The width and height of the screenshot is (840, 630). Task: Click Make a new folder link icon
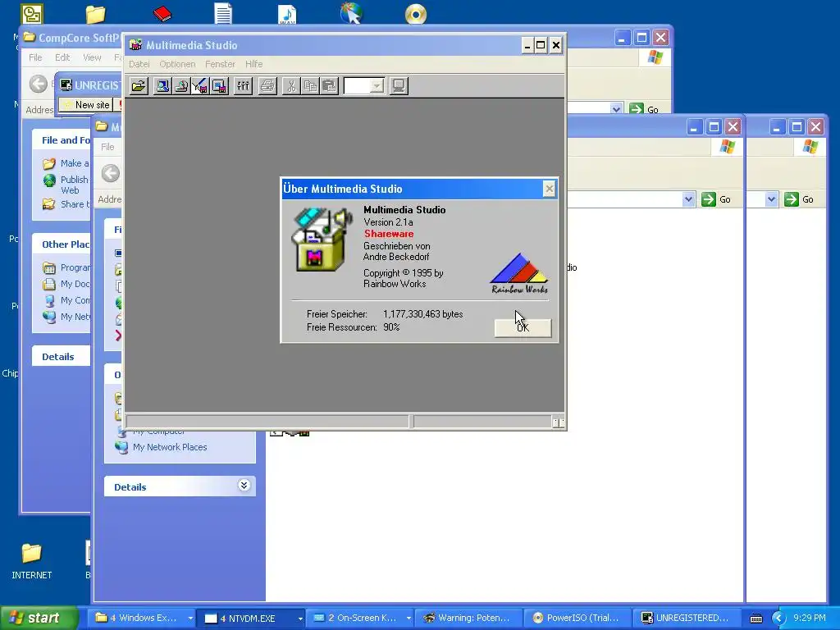point(49,163)
